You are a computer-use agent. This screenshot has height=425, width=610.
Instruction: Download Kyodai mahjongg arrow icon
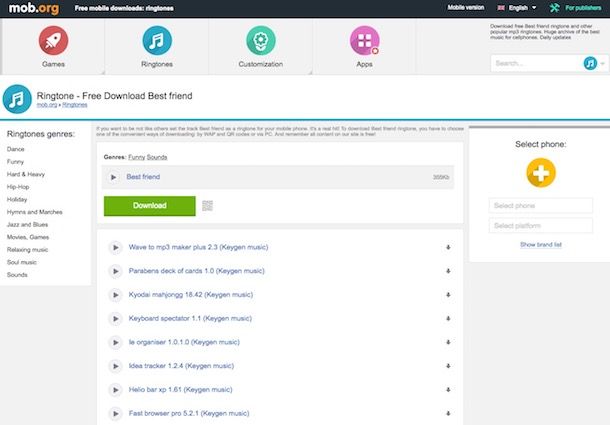pyautogui.click(x=448, y=295)
